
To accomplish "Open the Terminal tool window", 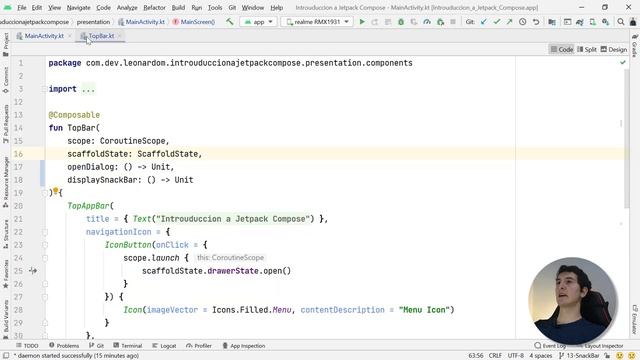I will click(128, 346).
